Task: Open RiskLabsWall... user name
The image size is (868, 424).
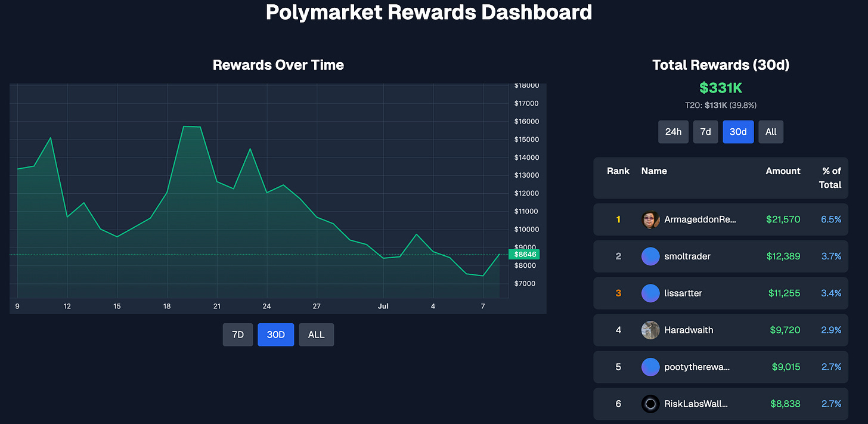Action: 696,404
